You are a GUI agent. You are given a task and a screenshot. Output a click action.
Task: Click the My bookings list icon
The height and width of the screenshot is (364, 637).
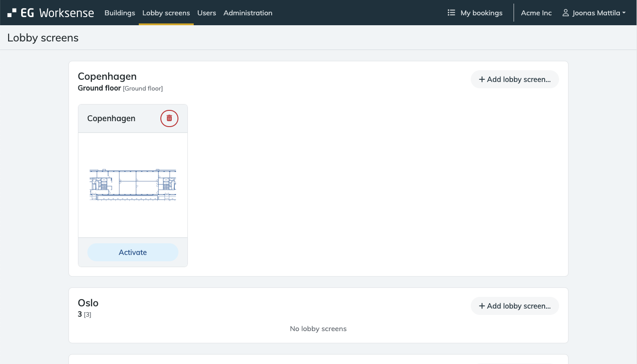pos(451,13)
